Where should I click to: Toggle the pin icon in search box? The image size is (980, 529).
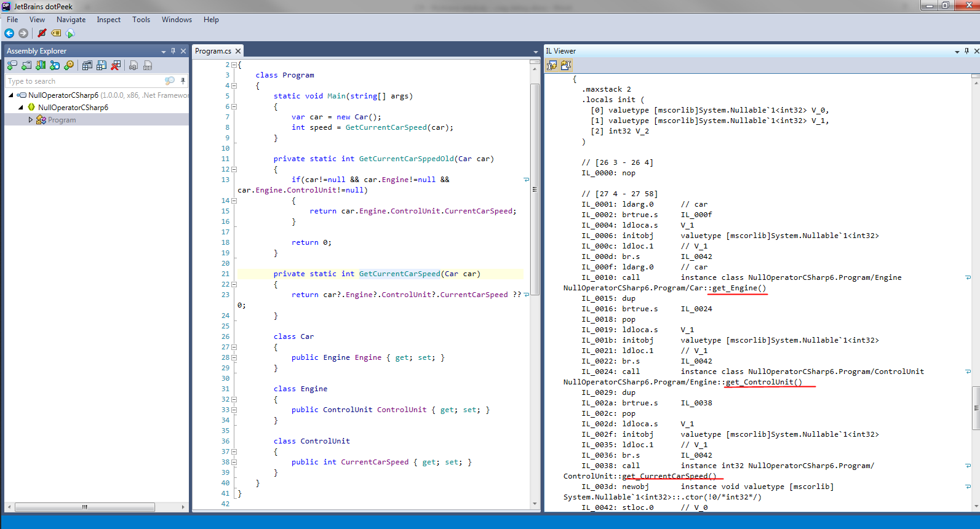coord(183,81)
